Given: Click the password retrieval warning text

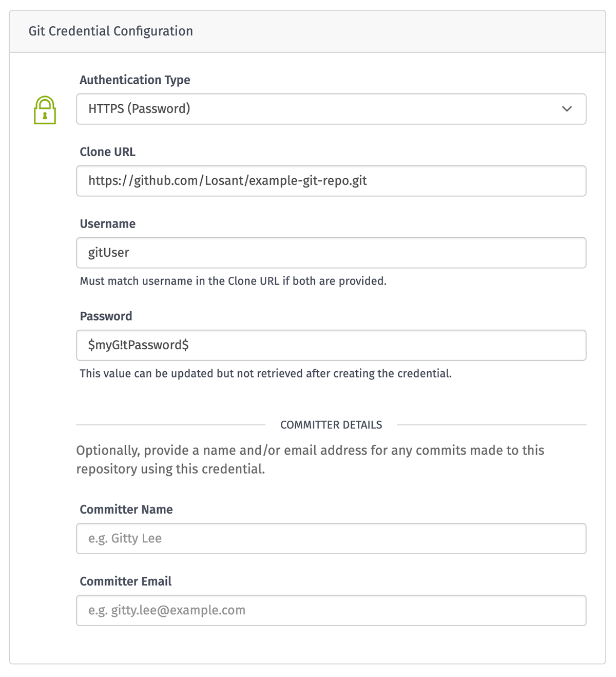Looking at the screenshot, I should (x=266, y=373).
